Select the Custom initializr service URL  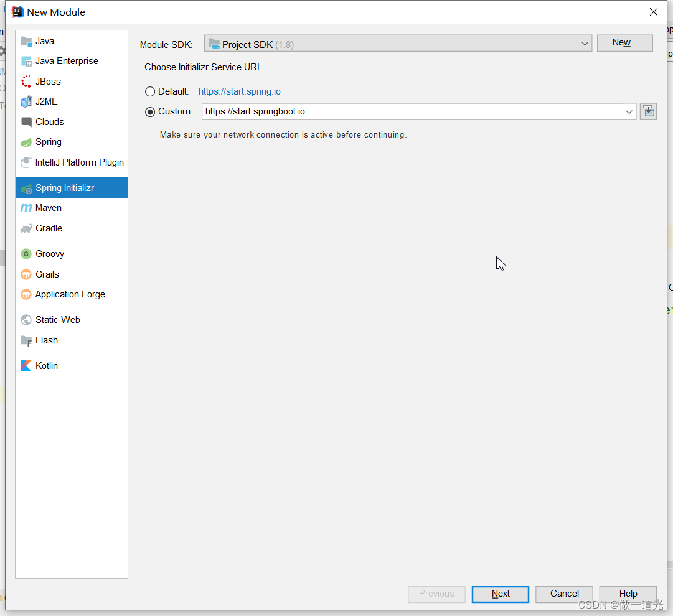(149, 111)
